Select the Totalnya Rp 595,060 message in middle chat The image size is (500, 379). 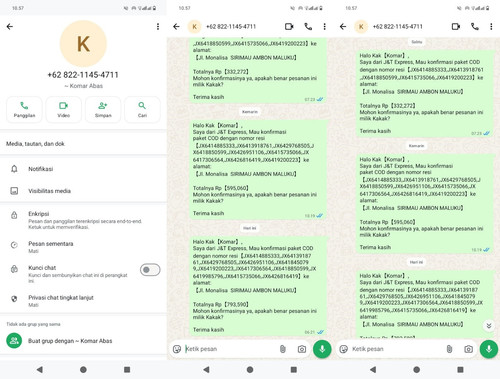click(x=258, y=170)
